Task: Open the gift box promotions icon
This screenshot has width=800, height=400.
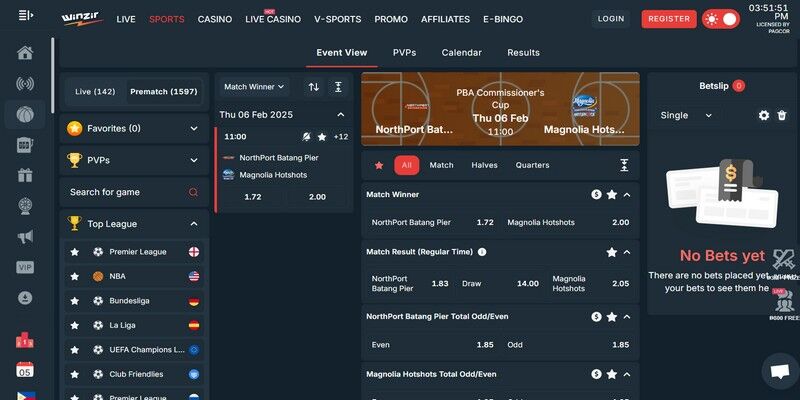Action: 25,176
